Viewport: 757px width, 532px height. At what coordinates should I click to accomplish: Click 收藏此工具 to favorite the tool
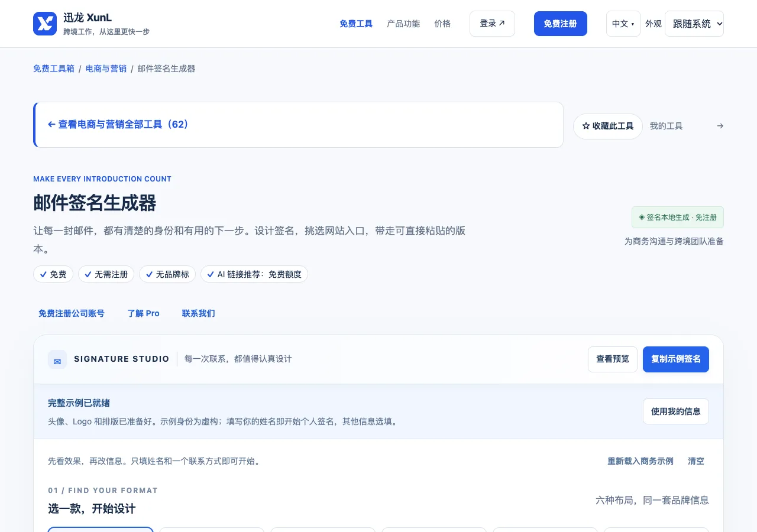[608, 126]
